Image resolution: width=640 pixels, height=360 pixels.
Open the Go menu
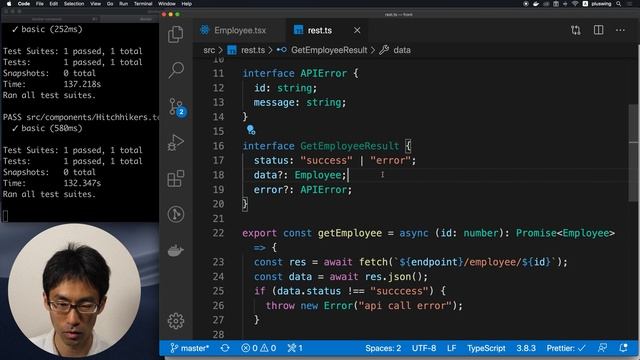[110, 4]
